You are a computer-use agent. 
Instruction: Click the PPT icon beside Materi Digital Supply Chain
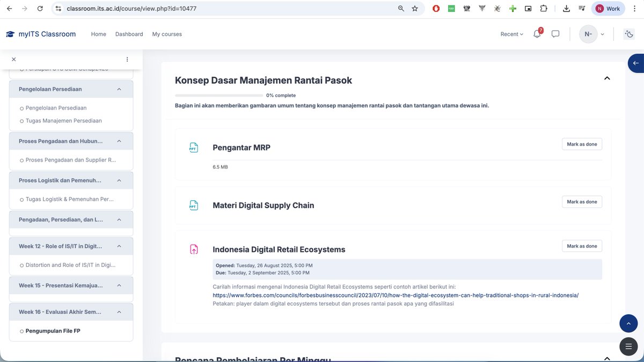point(194,205)
